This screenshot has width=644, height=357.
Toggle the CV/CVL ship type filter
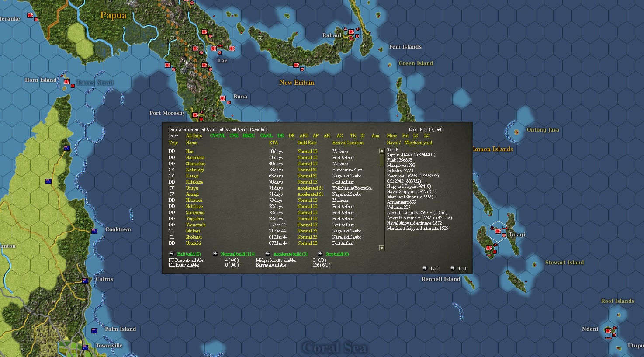[x=218, y=136]
